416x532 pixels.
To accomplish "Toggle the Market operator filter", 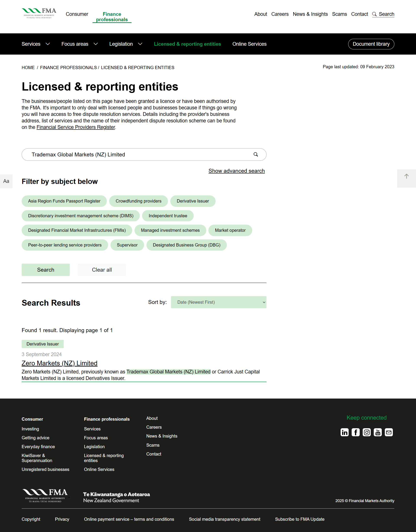I will pyautogui.click(x=230, y=230).
